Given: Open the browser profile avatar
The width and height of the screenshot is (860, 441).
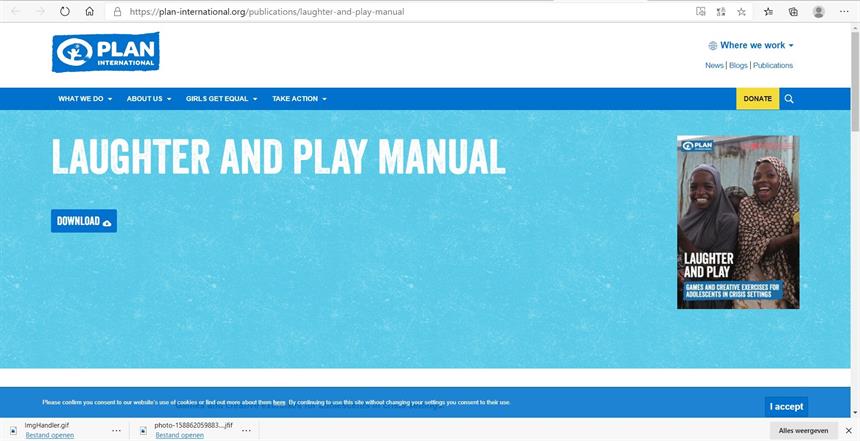Looking at the screenshot, I should click(819, 12).
